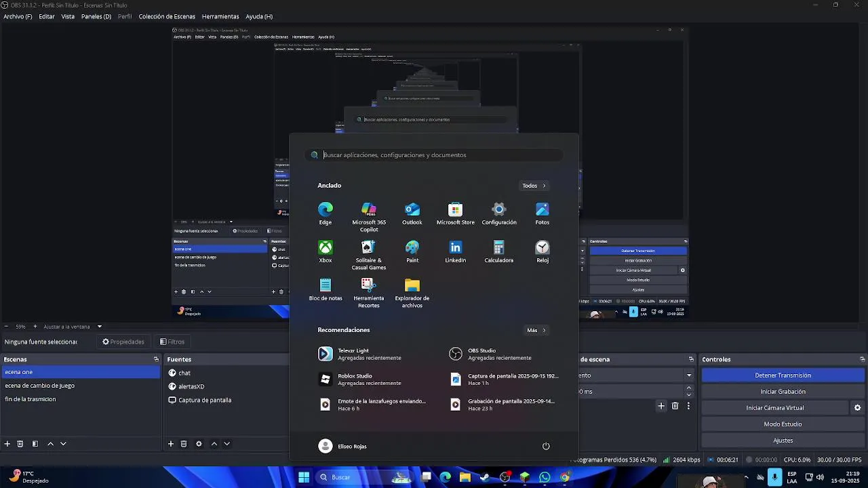Open transition properties three-dot menu

pos(688,406)
